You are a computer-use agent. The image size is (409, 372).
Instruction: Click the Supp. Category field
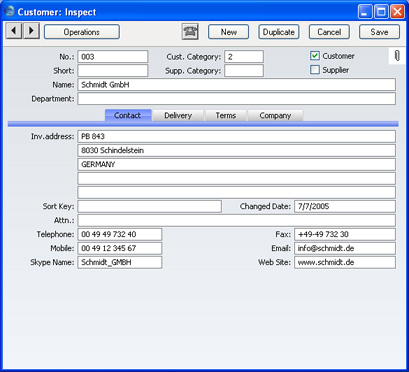click(244, 71)
